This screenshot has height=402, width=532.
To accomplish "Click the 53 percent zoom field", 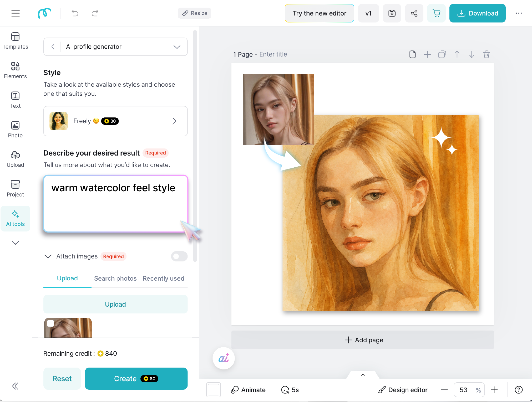I will coord(469,390).
